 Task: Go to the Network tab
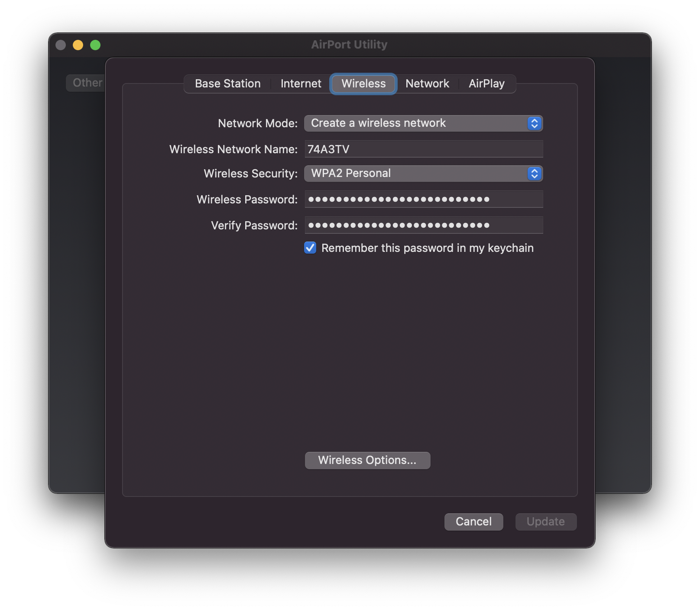427,84
